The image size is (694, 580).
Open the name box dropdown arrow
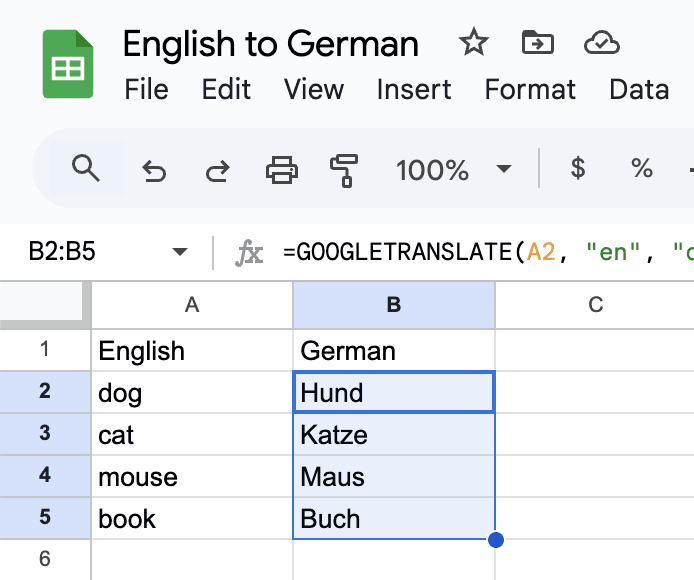pos(180,252)
